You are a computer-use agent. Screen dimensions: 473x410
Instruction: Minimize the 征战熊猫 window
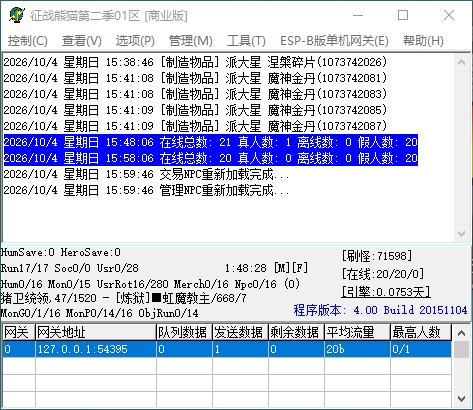point(358,15)
